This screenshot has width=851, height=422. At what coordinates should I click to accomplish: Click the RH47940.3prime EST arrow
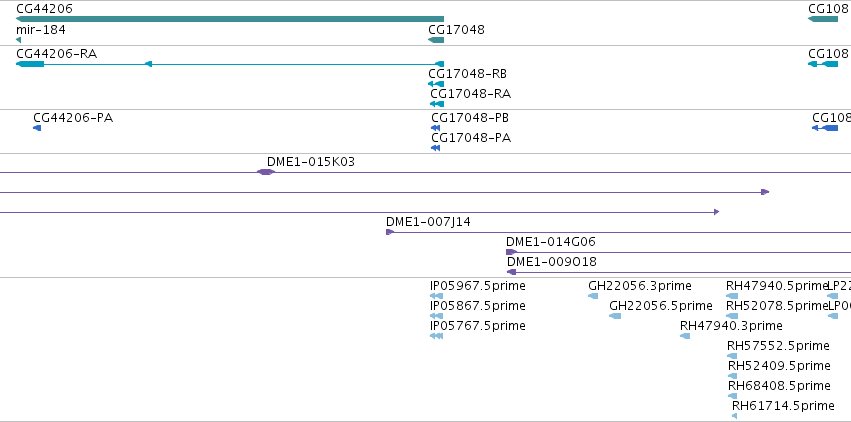pyautogui.click(x=685, y=336)
